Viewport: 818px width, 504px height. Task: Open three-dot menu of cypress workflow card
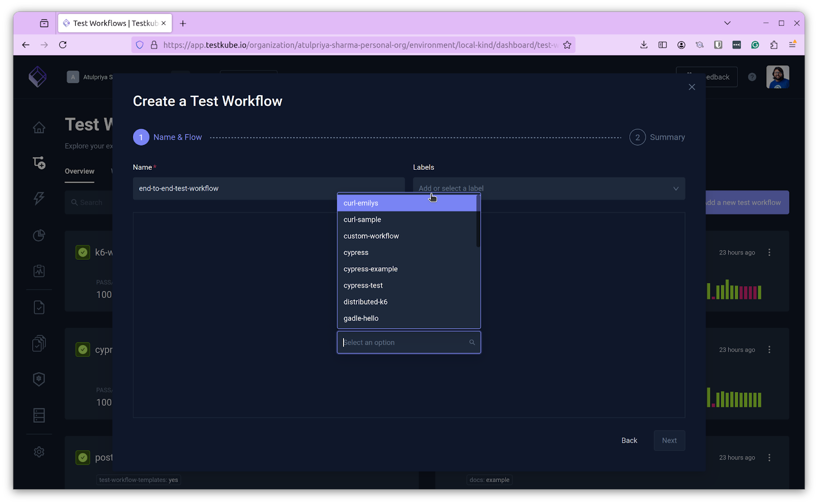[x=769, y=350]
